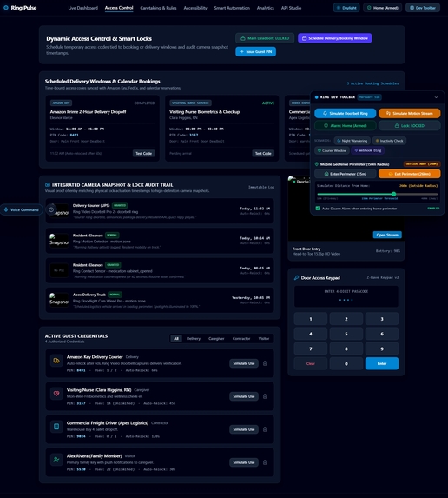The height and width of the screenshot is (498, 448).
Task: Switch to the Analytics tab
Action: click(x=266, y=8)
